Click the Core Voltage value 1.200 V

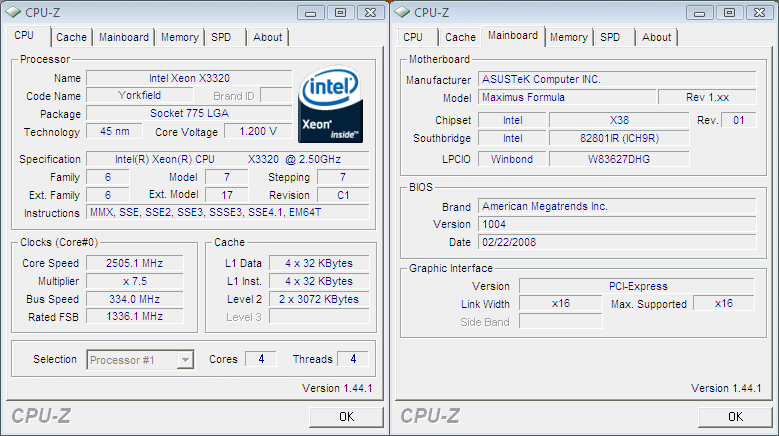[258, 131]
